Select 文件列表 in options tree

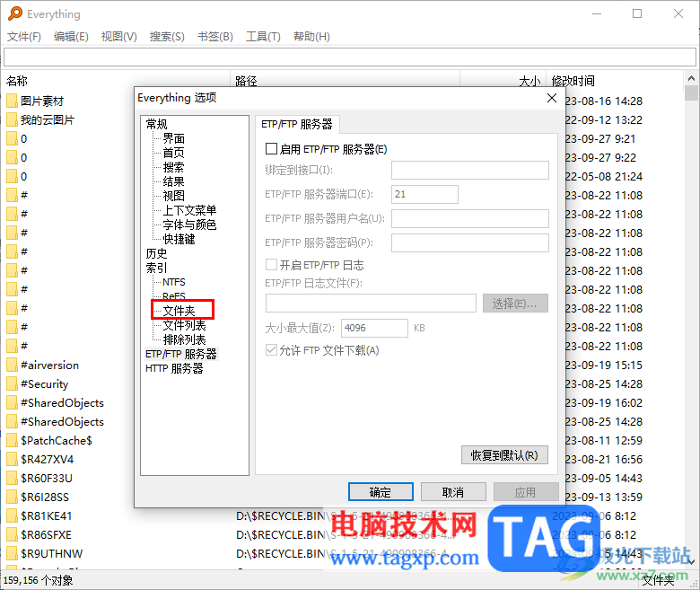coord(184,325)
